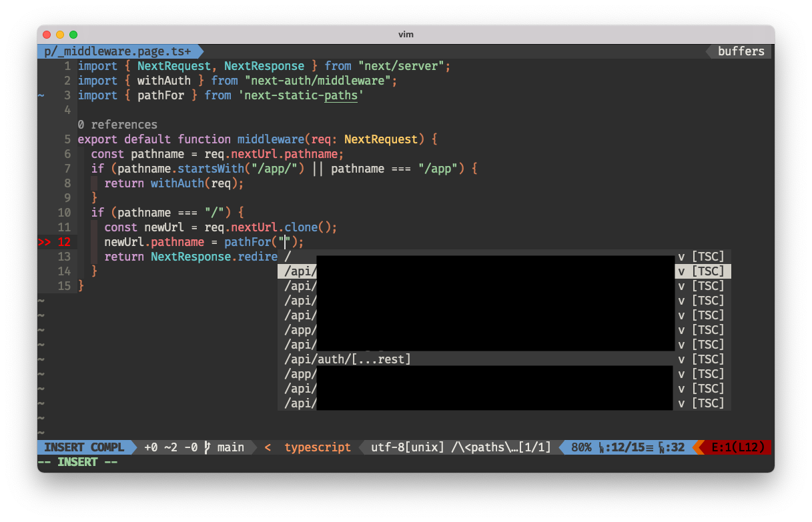This screenshot has height=522, width=812.
Task: Click the typescript filetype in the status line
Action: (x=317, y=447)
